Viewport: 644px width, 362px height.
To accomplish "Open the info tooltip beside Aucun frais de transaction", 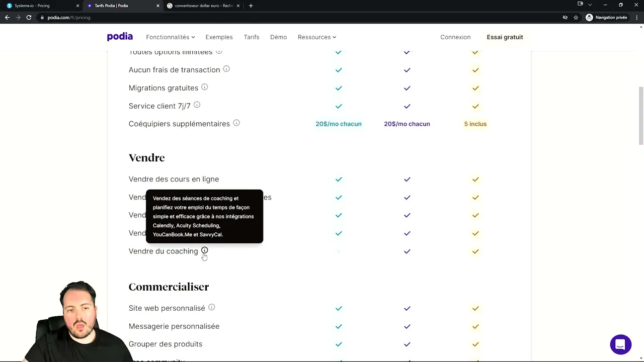I will point(226,69).
